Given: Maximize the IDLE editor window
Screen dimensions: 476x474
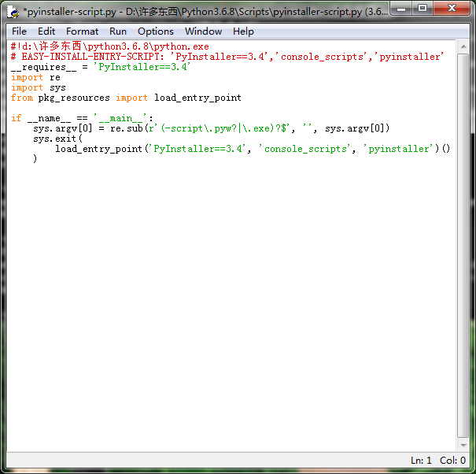Looking at the screenshot, I should (x=422, y=9).
